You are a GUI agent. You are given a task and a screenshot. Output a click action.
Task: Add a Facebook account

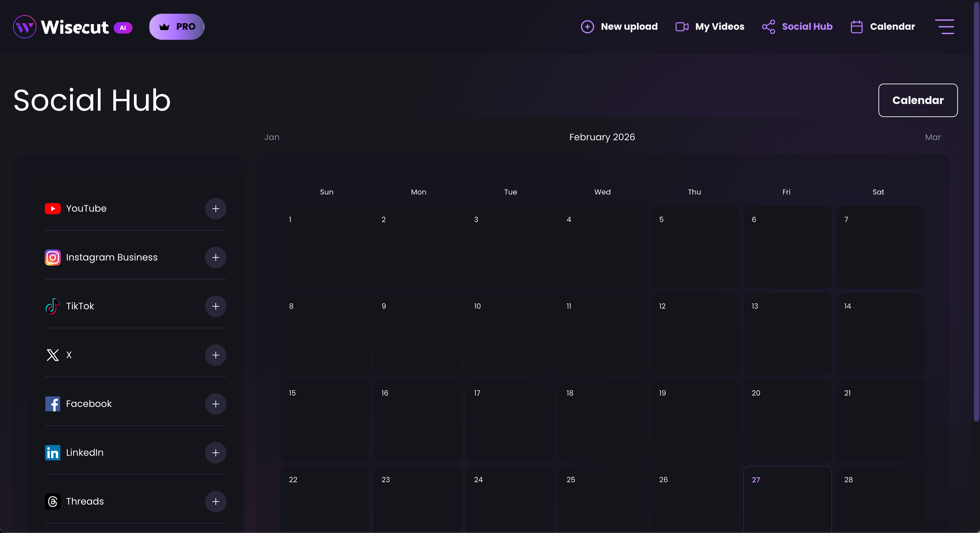[215, 404]
